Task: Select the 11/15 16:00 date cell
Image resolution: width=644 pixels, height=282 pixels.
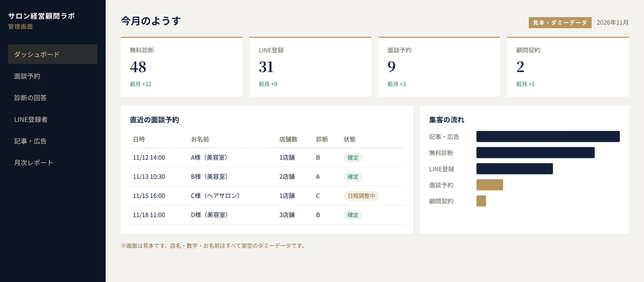Action: pyautogui.click(x=149, y=196)
